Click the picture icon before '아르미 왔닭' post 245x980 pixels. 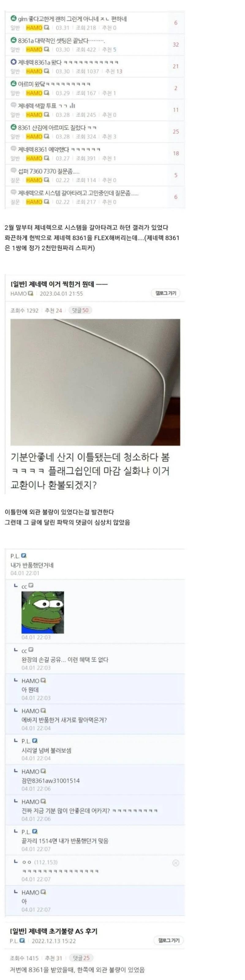pyautogui.click(x=14, y=84)
